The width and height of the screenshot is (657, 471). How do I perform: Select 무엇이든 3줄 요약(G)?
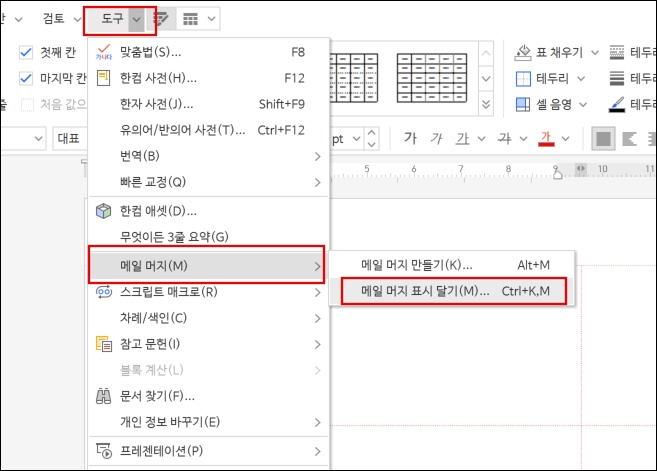coord(209,237)
